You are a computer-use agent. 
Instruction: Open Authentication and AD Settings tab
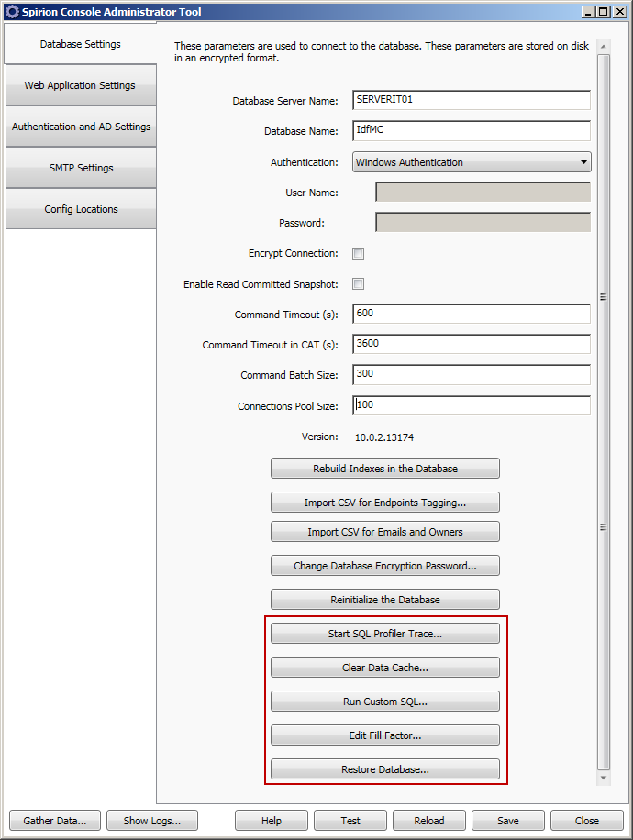coord(81,127)
